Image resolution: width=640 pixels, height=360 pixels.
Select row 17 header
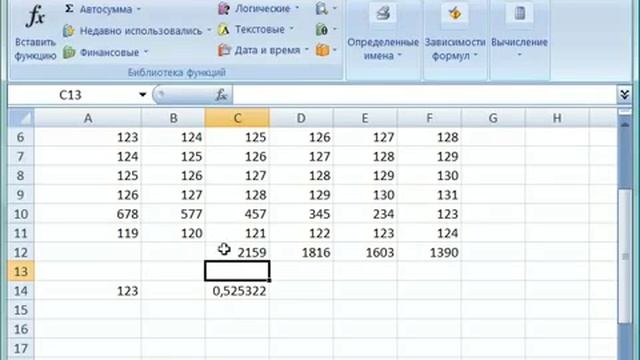[21, 348]
